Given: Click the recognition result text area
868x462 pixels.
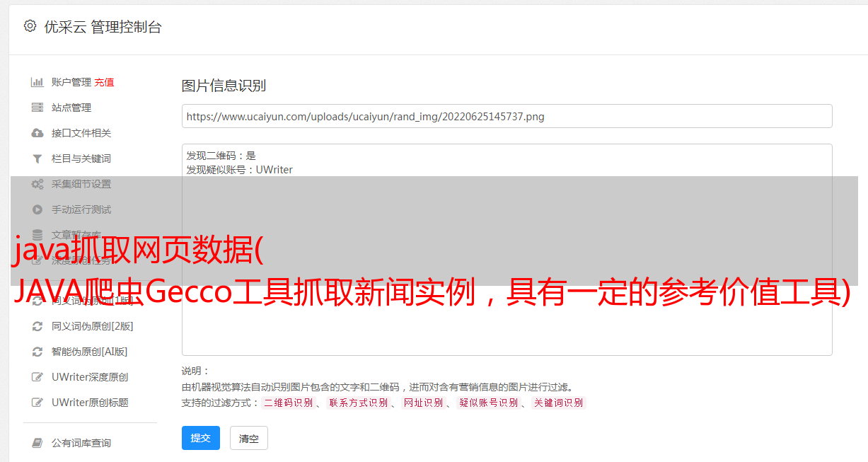Looking at the screenshot, I should click(x=507, y=249).
